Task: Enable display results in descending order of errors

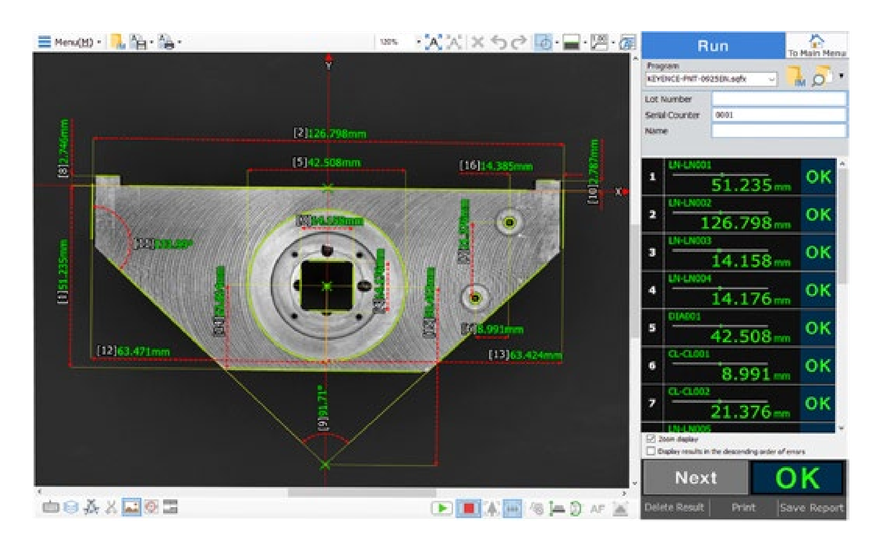Action: click(651, 451)
